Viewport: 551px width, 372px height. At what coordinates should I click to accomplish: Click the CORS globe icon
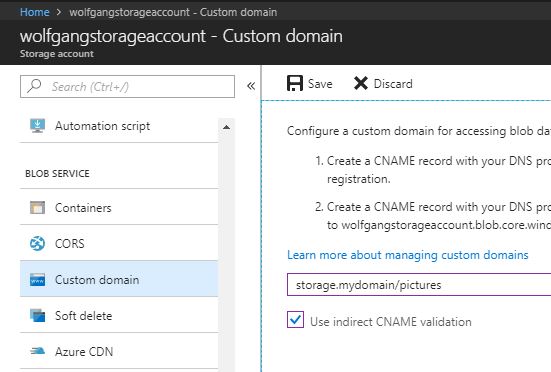tap(37, 243)
